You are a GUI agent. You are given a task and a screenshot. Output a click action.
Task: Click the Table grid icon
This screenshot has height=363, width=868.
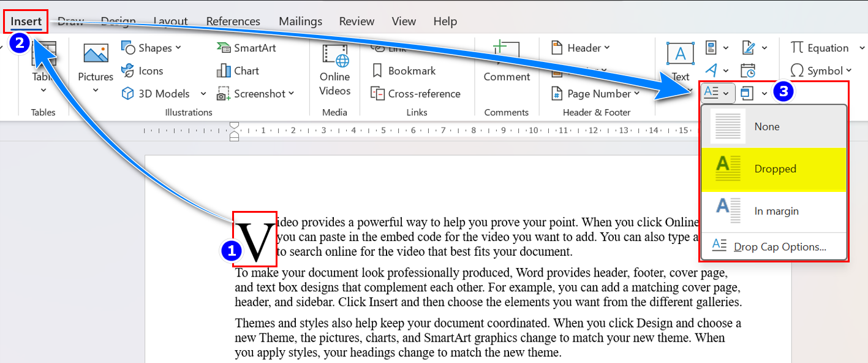[44, 54]
